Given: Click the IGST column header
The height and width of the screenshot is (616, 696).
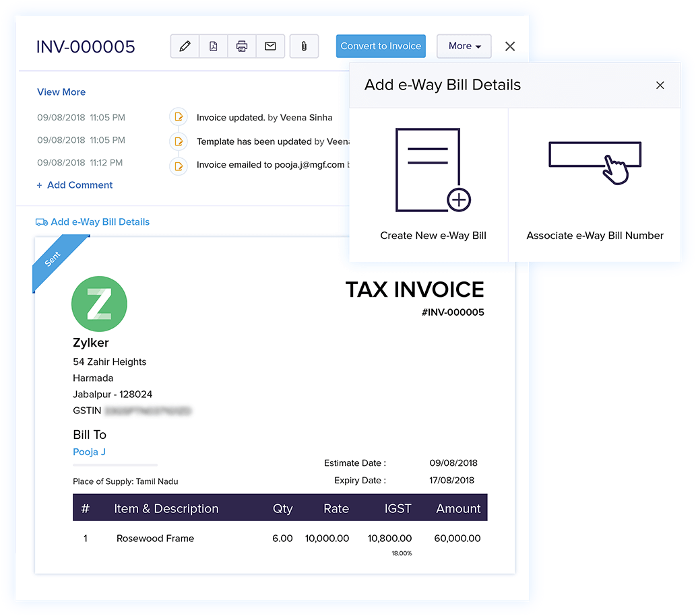Looking at the screenshot, I should [398, 508].
